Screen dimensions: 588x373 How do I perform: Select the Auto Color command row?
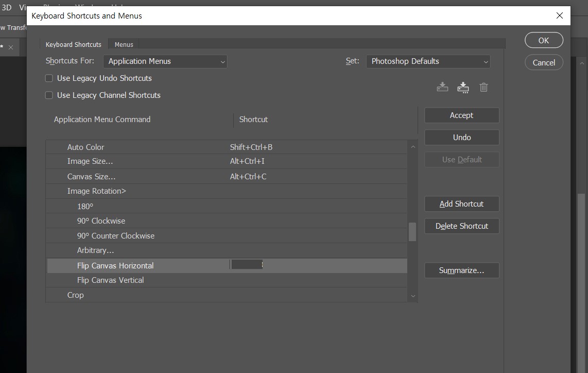click(x=226, y=147)
